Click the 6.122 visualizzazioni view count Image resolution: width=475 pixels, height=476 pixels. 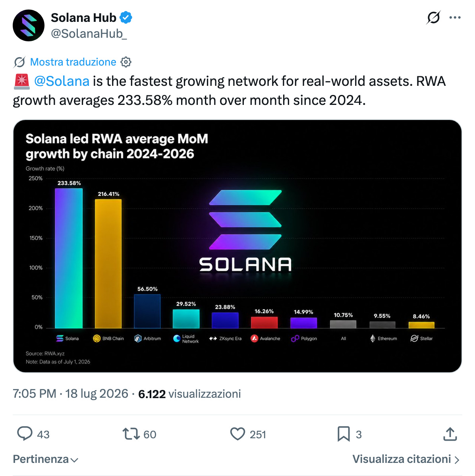[189, 394]
